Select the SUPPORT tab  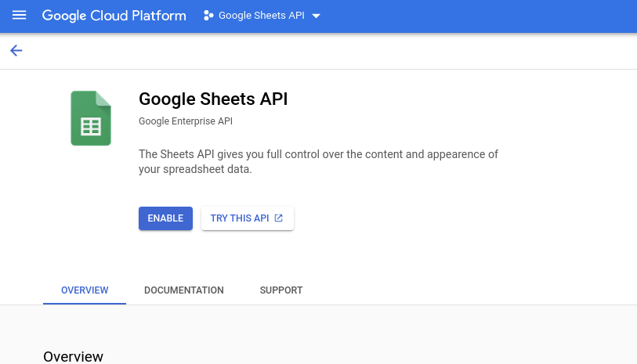(281, 290)
